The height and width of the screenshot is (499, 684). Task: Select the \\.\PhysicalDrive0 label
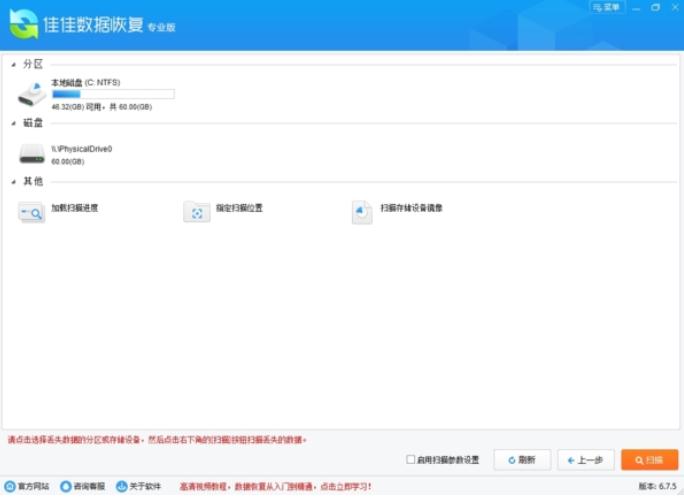pyautogui.click(x=82, y=149)
